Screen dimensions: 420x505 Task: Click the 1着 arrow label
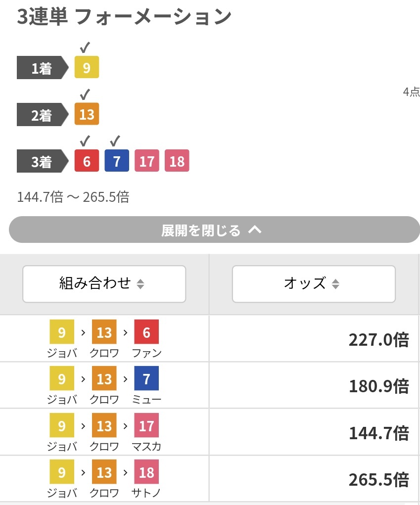pyautogui.click(x=43, y=68)
